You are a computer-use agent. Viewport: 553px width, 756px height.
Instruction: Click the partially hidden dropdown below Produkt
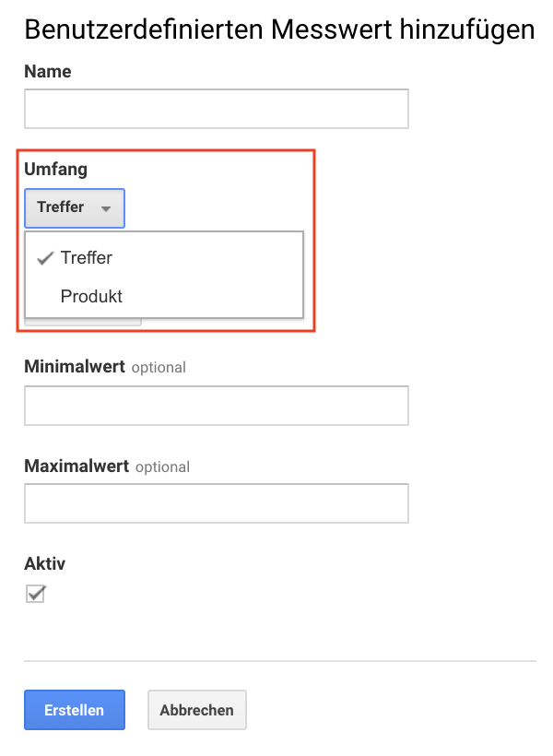point(83,322)
